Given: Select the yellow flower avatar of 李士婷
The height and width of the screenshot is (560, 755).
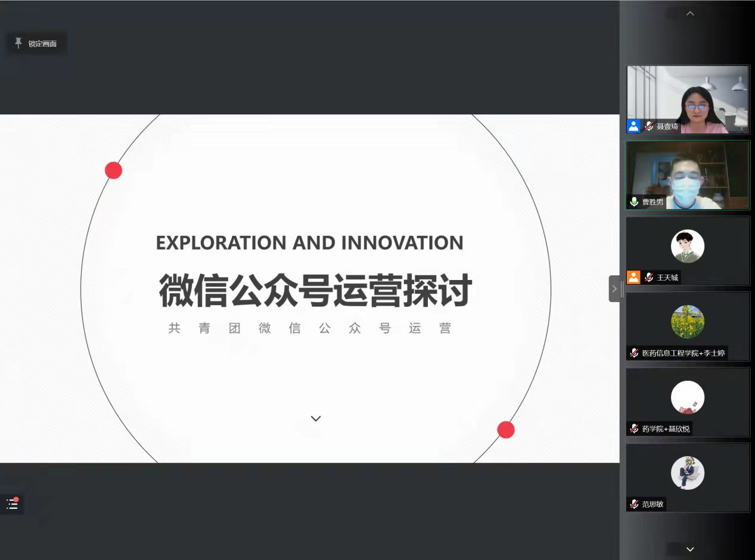Looking at the screenshot, I should [688, 322].
